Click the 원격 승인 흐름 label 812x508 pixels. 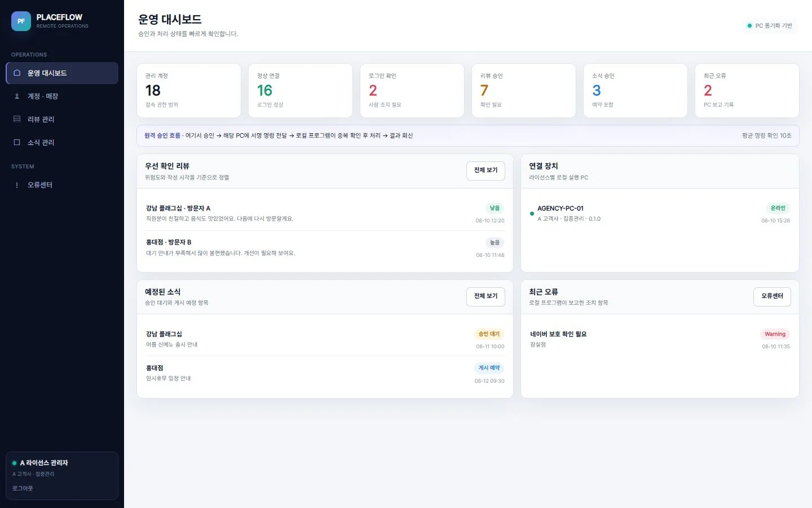click(162, 135)
